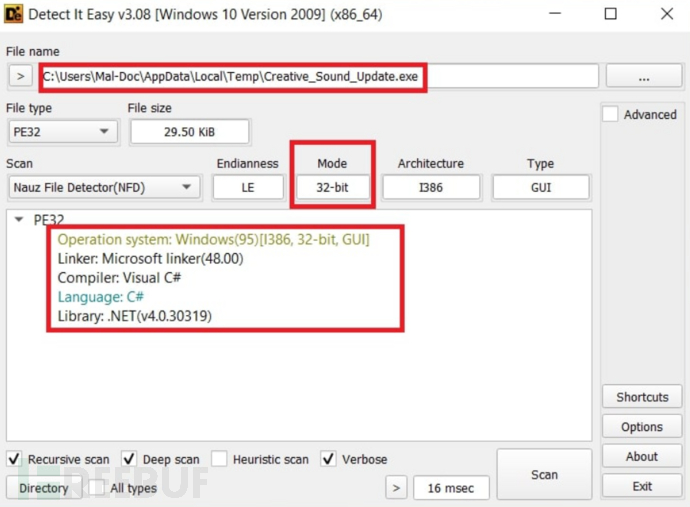Minimize the Detect It Easy window
Screen dimensions: 690x507
point(555,14)
